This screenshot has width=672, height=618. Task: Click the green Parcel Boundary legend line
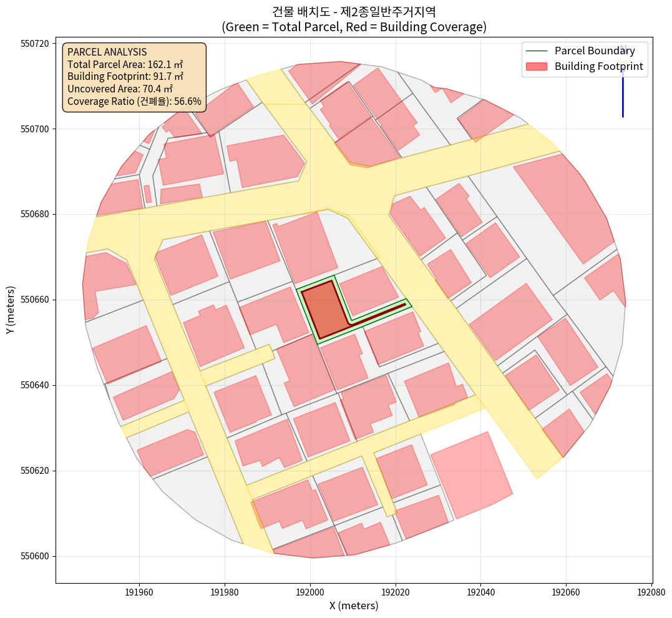coord(536,51)
